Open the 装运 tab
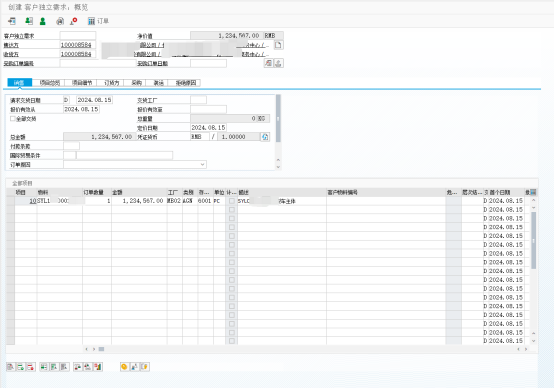 pos(159,83)
